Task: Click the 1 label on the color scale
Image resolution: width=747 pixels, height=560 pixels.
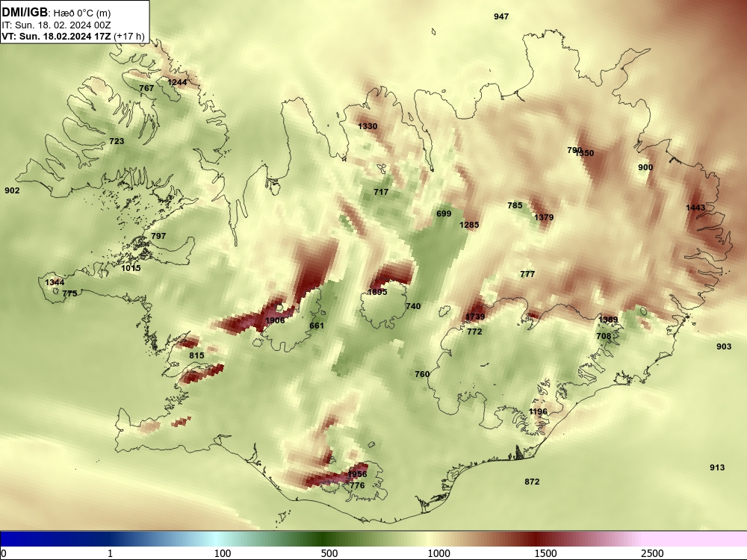Action: pyautogui.click(x=110, y=553)
